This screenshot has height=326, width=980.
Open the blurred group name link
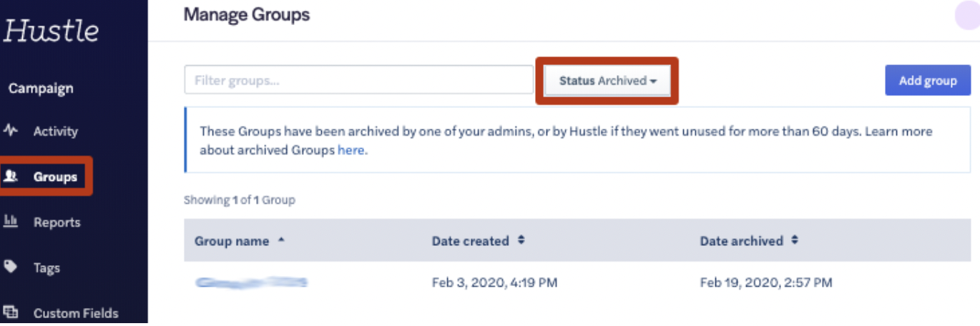coord(251,283)
